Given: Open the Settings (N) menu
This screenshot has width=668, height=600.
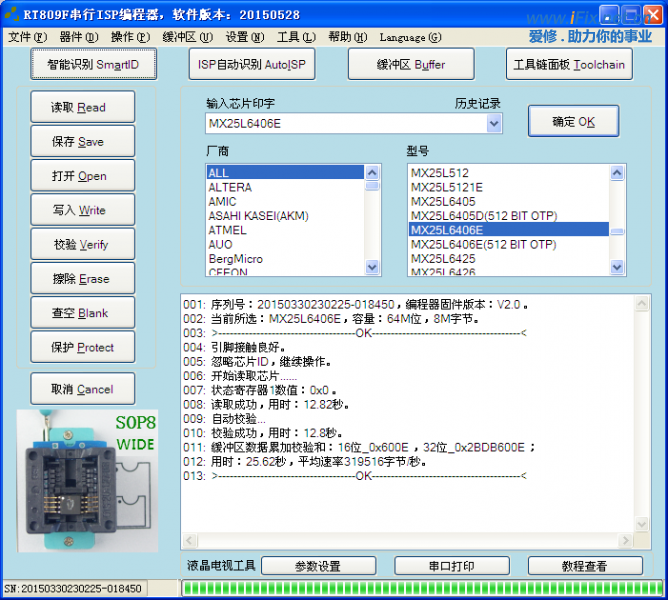Looking at the screenshot, I should pyautogui.click(x=245, y=38).
